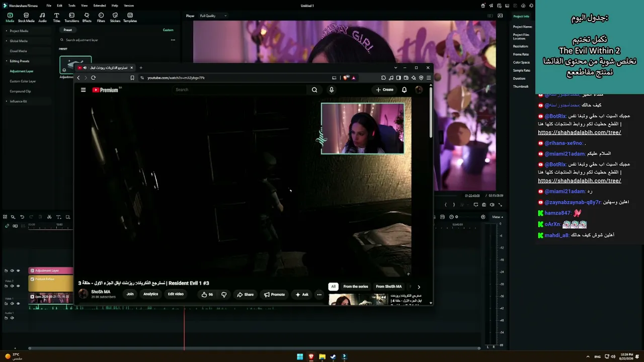Open the Stickers tab in Filmora
Viewport: 644px width, 362px height.
[x=115, y=18]
